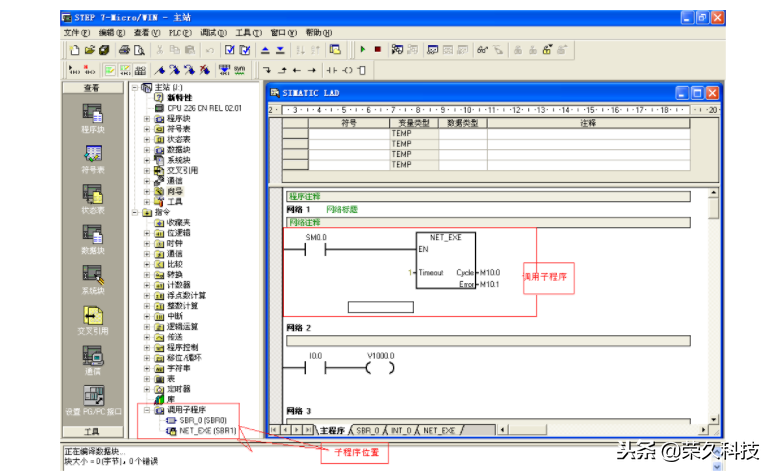
Task: Open Program Block in the View bar
Action: pyautogui.click(x=93, y=118)
